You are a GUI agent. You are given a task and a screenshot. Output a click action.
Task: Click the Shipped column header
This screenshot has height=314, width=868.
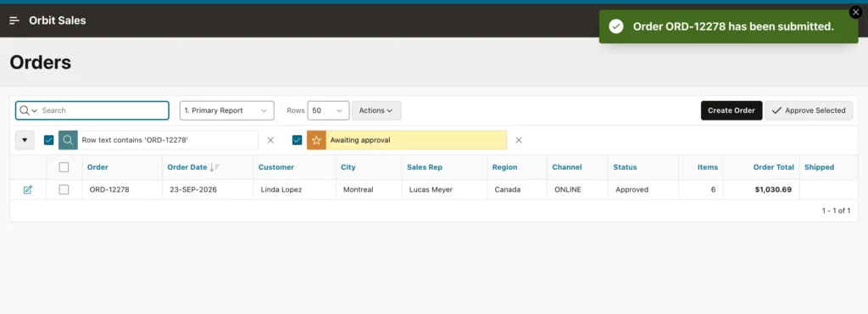click(820, 167)
